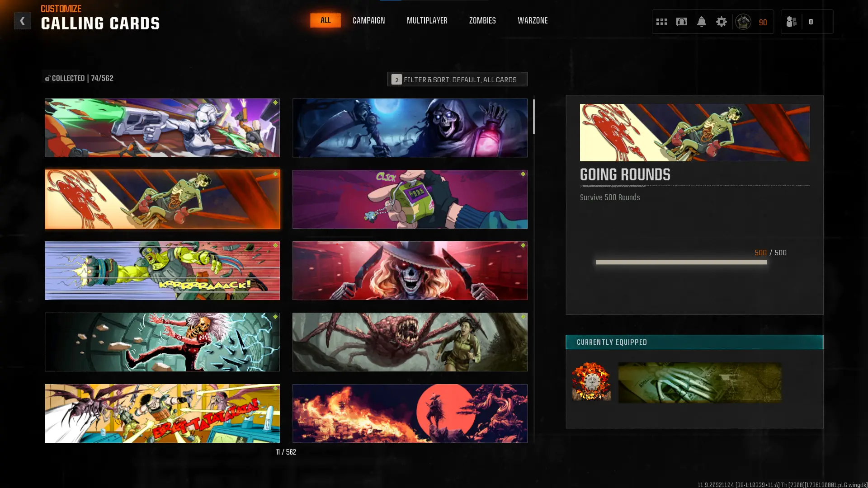This screenshot has height=488, width=868.
Task: Click the headset icon in top bar
Action: pos(681,22)
